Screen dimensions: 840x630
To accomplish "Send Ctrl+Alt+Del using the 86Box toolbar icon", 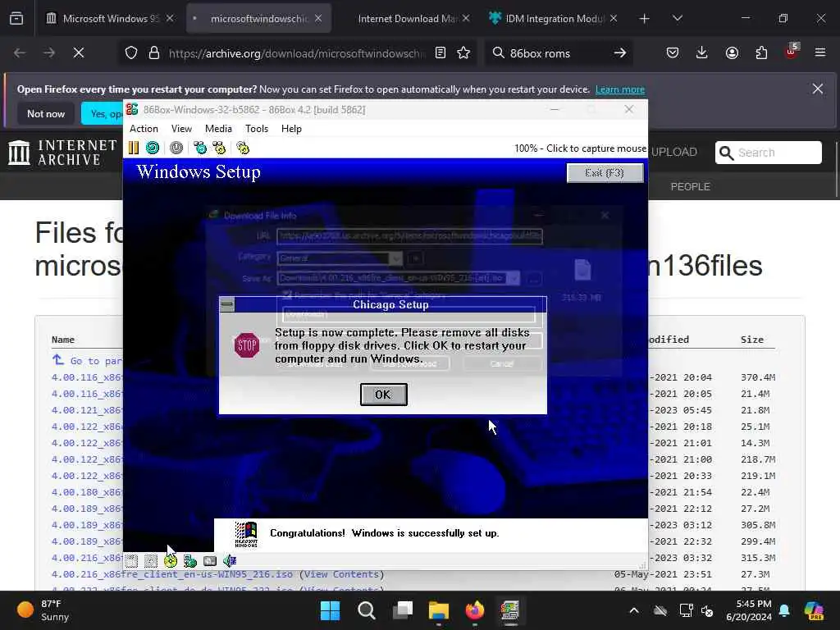I will [200, 148].
